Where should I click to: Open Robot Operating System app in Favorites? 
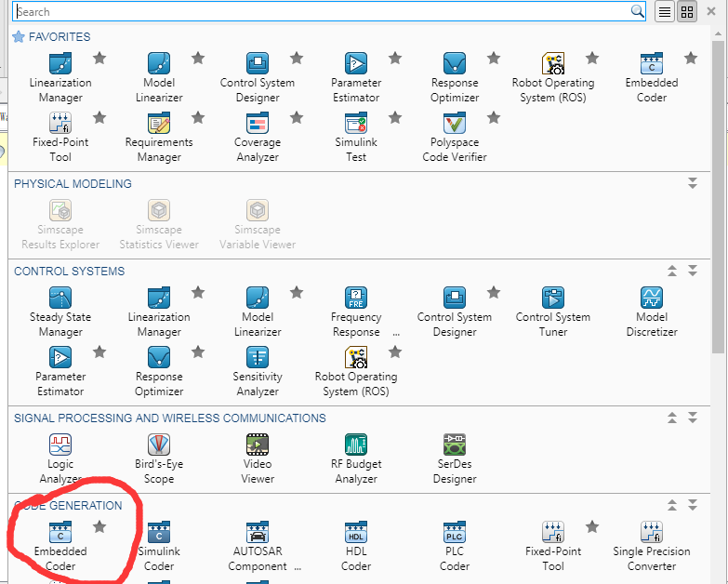(x=553, y=77)
